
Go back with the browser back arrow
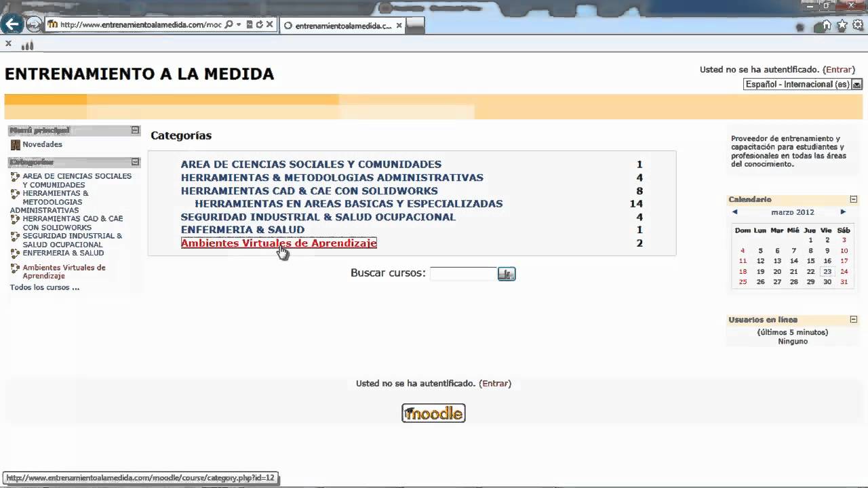pos(12,24)
